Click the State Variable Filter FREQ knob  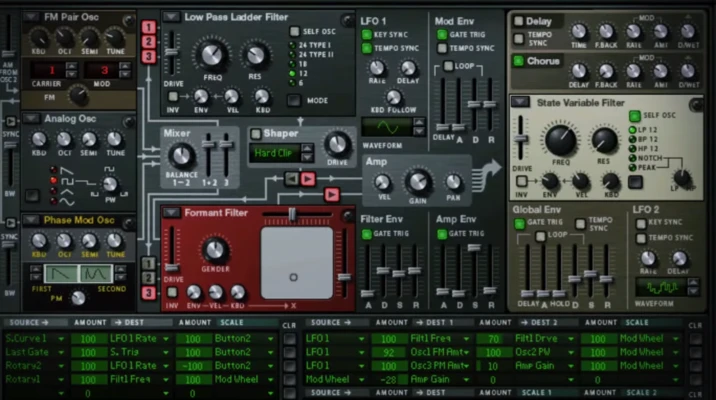561,141
